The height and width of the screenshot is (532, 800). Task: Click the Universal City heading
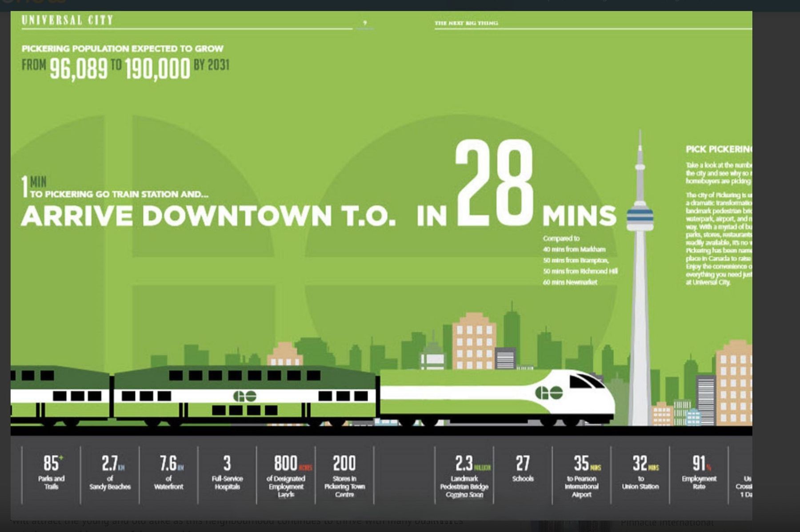68,20
